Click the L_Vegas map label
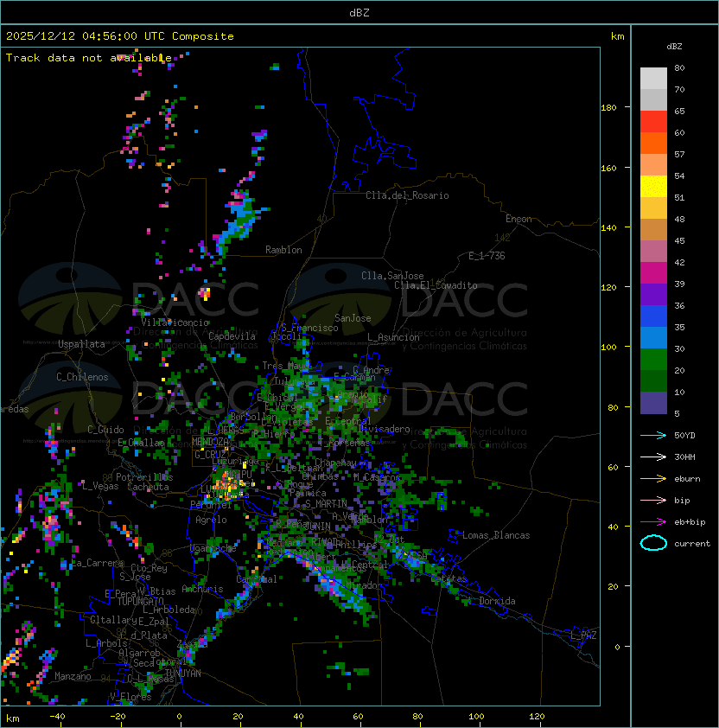The height and width of the screenshot is (728, 719). pos(100,486)
